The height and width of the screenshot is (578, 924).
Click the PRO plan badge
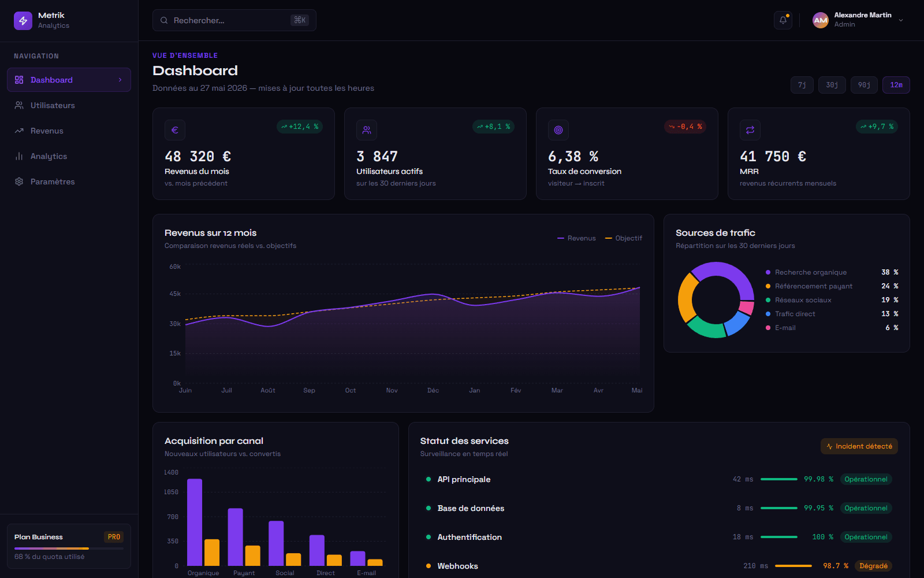(114, 537)
